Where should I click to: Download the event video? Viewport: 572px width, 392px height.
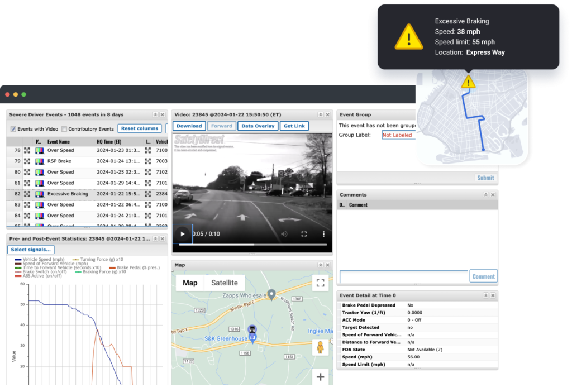[x=188, y=126]
